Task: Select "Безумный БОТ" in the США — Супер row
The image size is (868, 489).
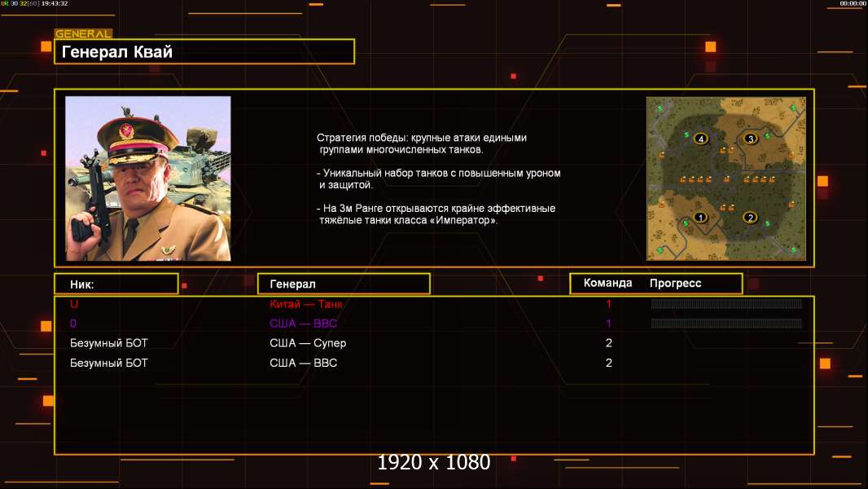Action: 109,343
